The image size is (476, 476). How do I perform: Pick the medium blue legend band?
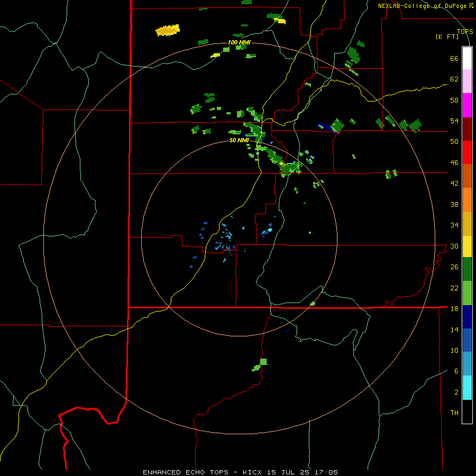click(x=467, y=340)
